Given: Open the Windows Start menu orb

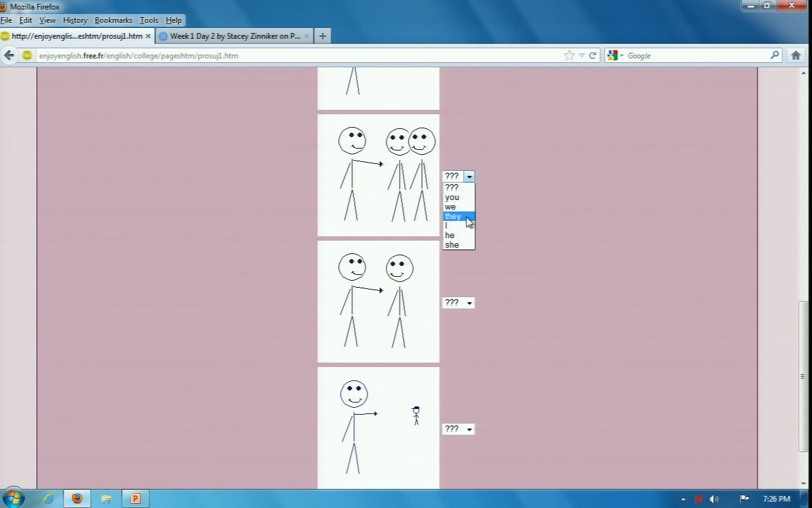Looking at the screenshot, I should pyautogui.click(x=13, y=498).
